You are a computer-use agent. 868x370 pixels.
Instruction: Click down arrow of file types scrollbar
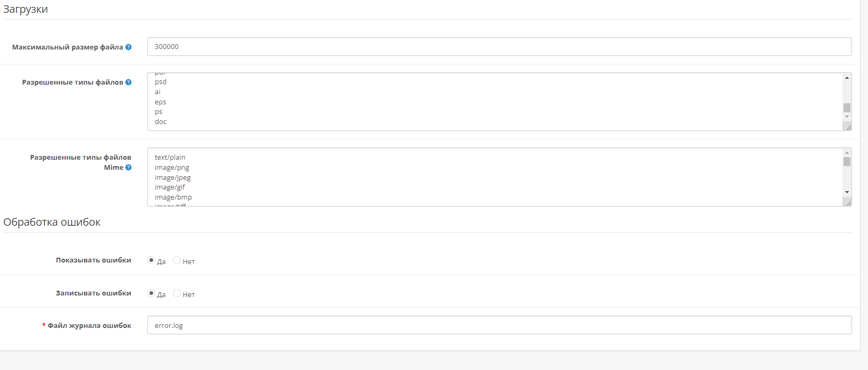(847, 117)
